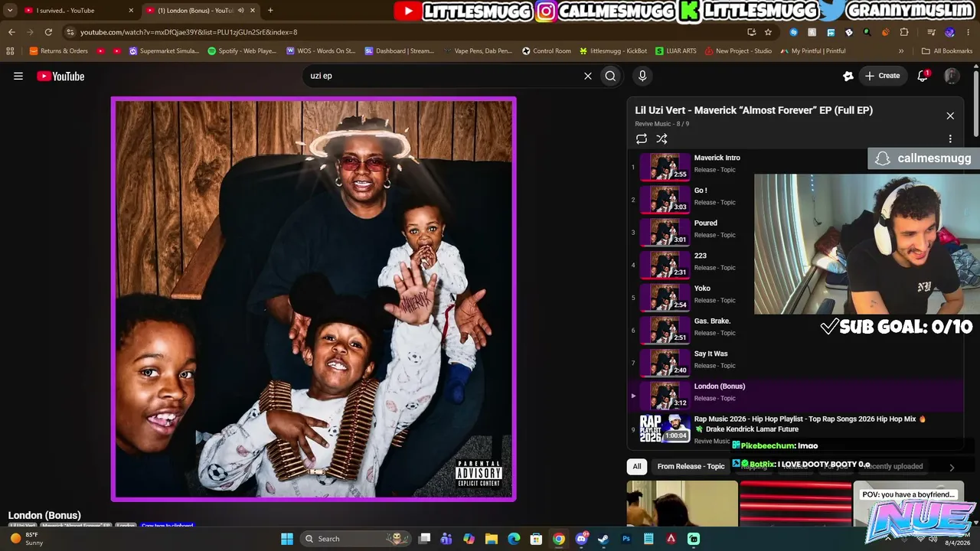The height and width of the screenshot is (551, 980).
Task: Open Discord from the taskbar
Action: pos(581,539)
